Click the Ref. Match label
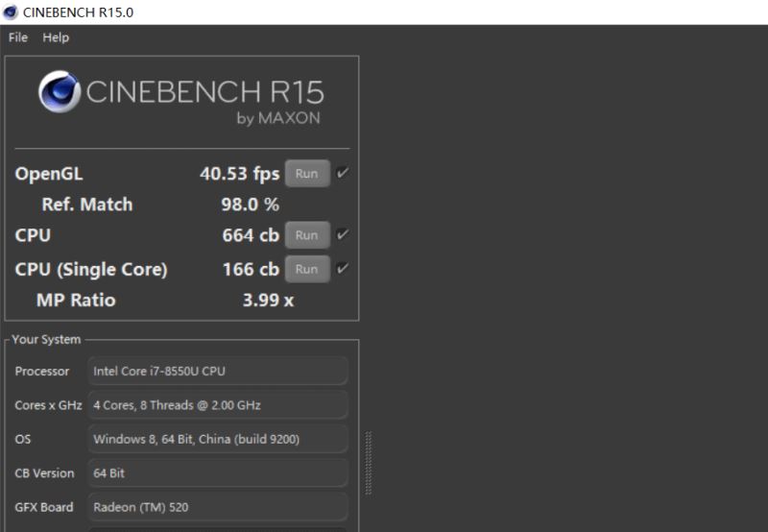The image size is (768, 532). point(87,205)
